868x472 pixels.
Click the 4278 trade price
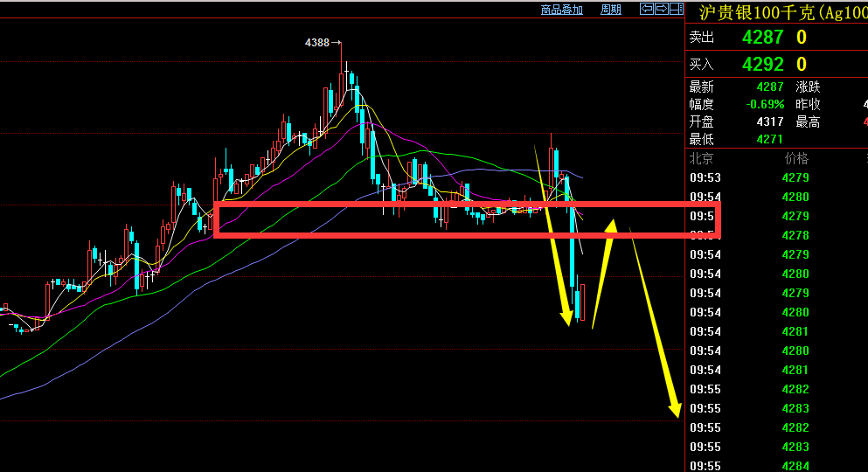click(x=795, y=236)
